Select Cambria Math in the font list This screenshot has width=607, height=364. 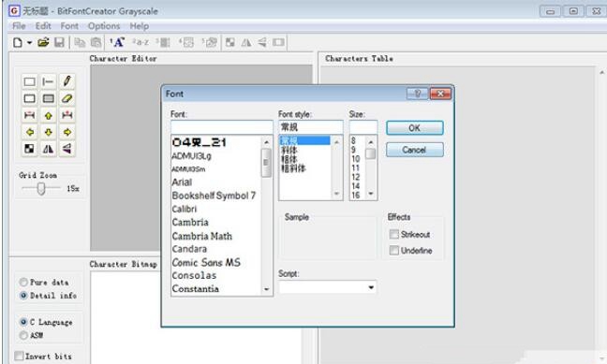pos(202,236)
